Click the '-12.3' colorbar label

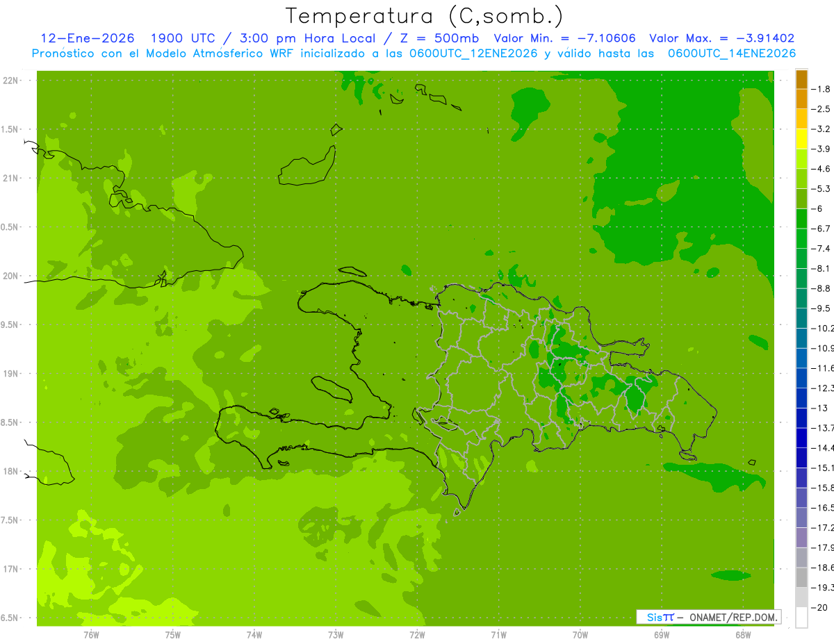(823, 388)
